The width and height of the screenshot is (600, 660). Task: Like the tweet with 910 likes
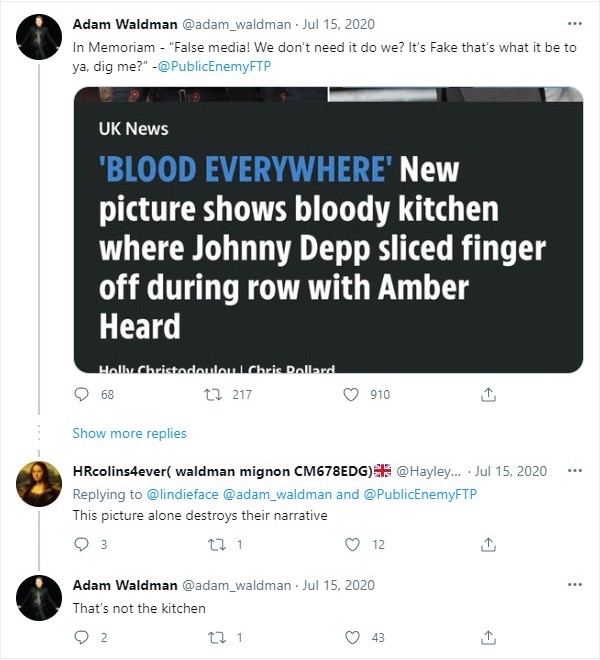351,394
